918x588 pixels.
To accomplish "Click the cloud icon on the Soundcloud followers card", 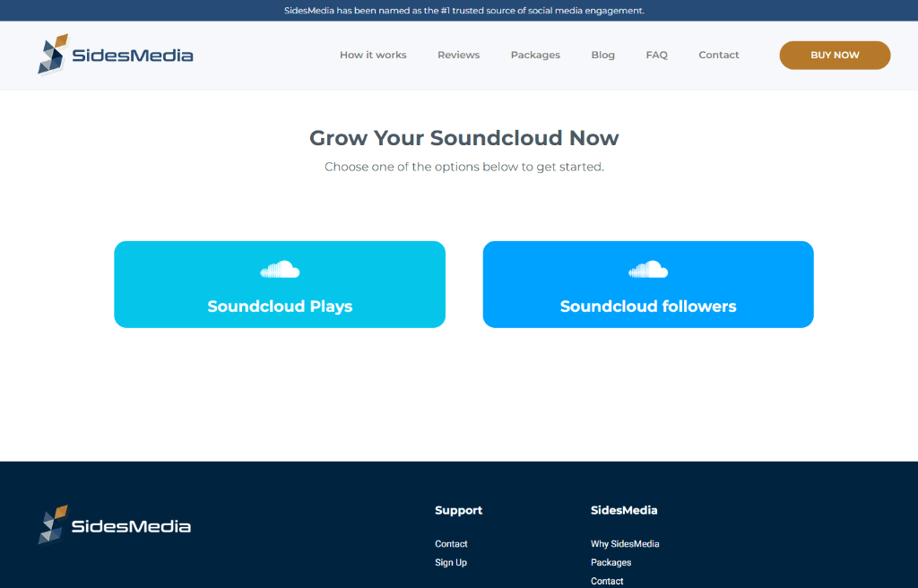I will click(x=648, y=270).
